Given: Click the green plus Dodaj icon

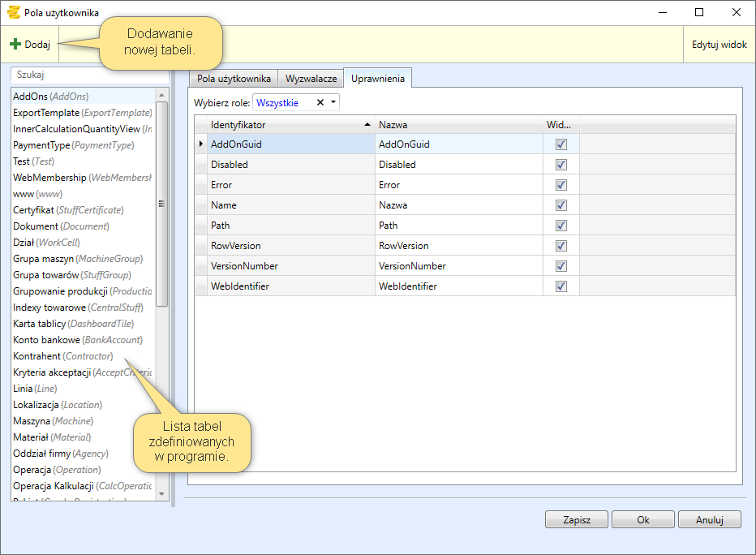Looking at the screenshot, I should pos(15,45).
